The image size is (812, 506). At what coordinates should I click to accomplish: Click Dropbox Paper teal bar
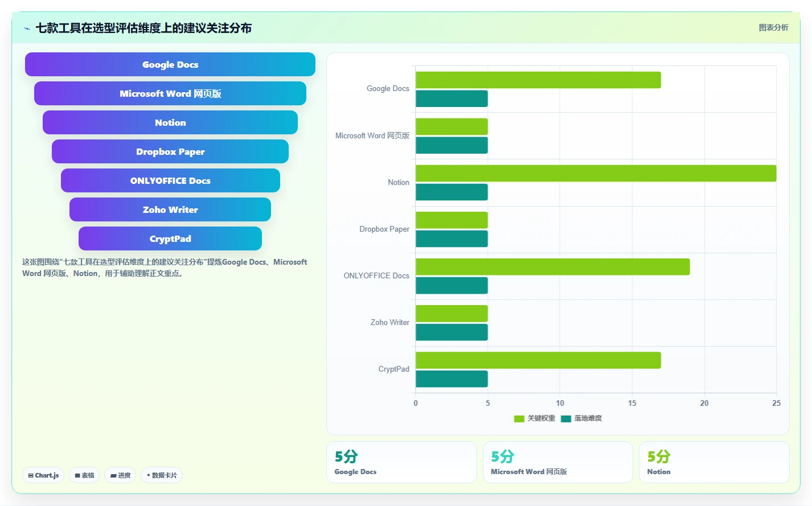[452, 238]
